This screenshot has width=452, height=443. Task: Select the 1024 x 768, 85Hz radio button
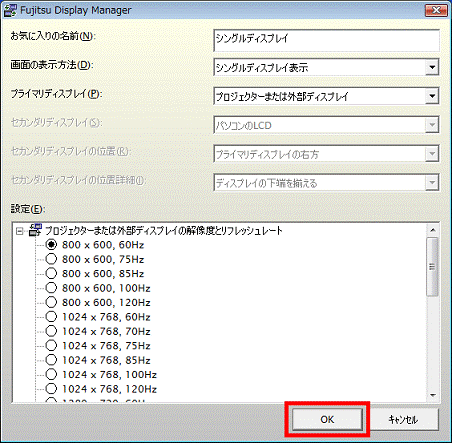click(x=51, y=360)
